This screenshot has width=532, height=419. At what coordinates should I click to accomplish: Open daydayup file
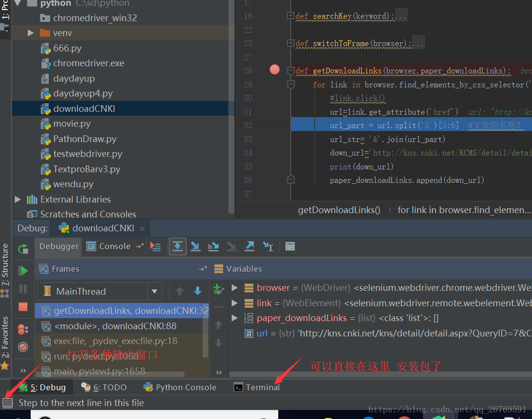click(68, 78)
